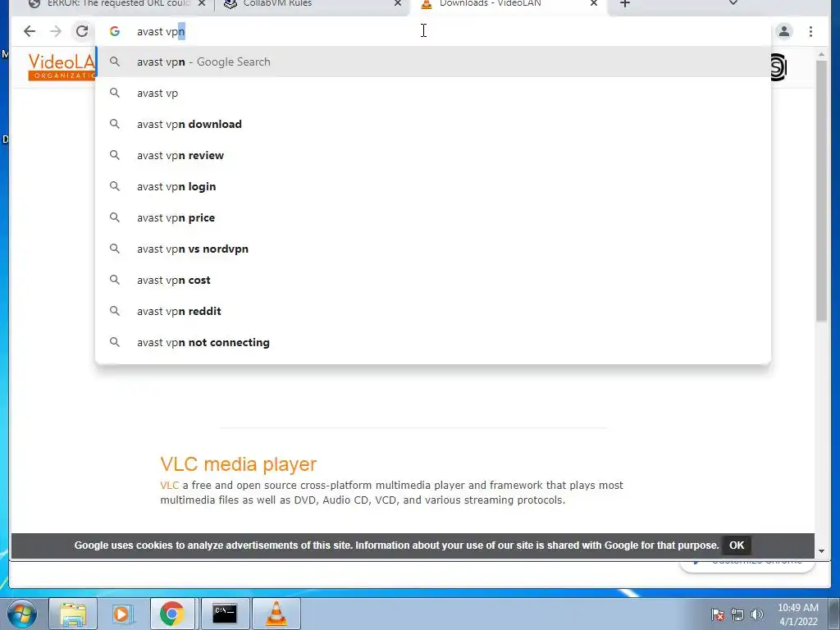Close the ERROR requested URL tab

202,3
